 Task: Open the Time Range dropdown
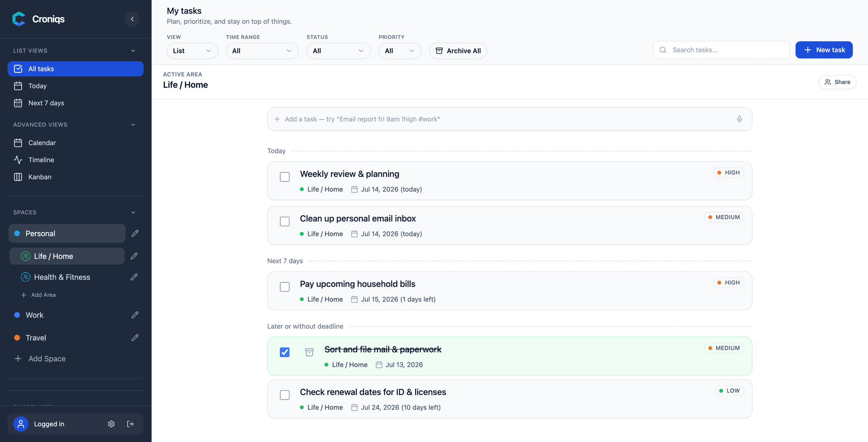click(x=262, y=51)
